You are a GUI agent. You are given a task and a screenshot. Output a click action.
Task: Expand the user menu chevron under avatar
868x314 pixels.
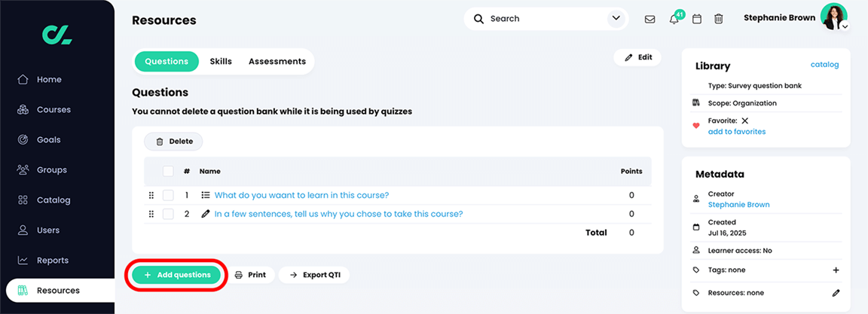click(x=845, y=26)
